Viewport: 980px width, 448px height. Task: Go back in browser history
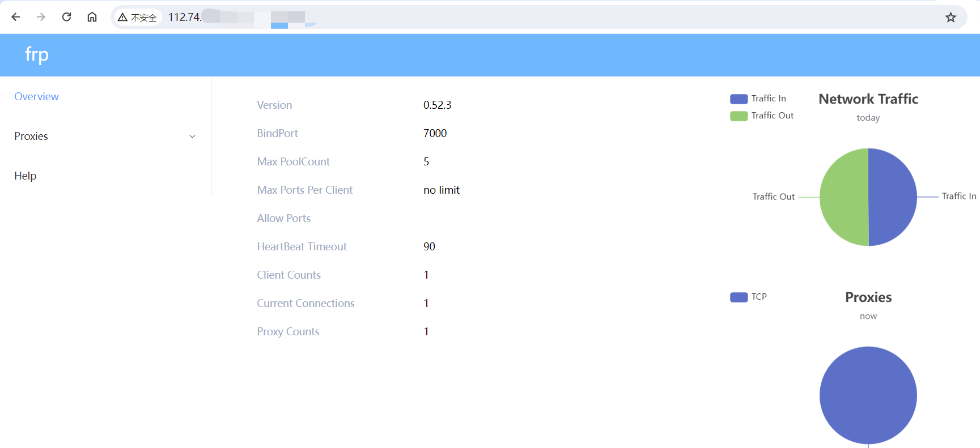tap(16, 17)
